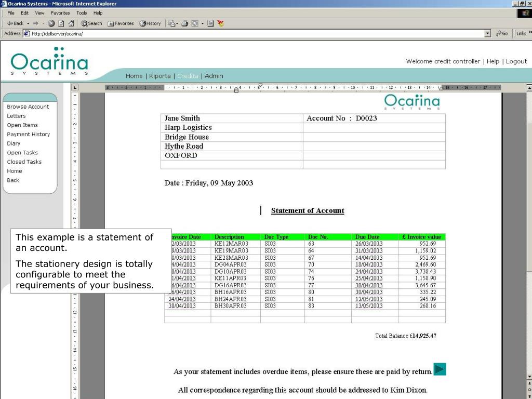The width and height of the screenshot is (532, 399).
Task: Click the "Statement of Account" heading
Action: [x=308, y=210]
